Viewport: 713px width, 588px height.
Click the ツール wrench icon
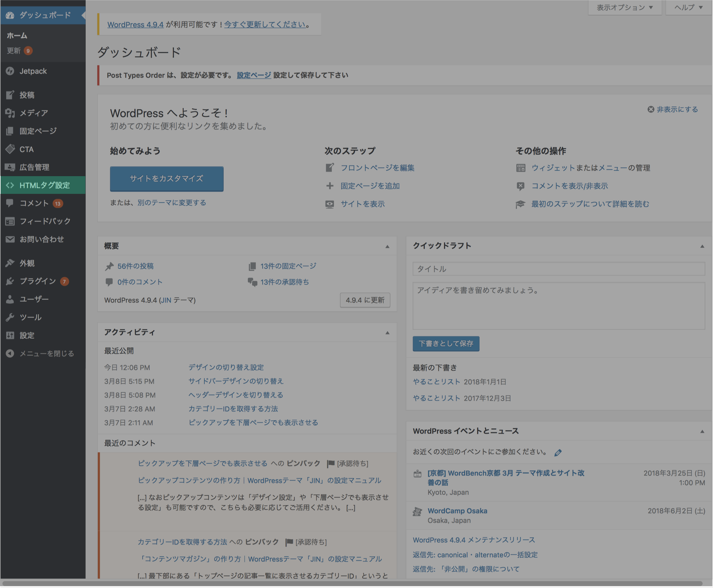[10, 318]
